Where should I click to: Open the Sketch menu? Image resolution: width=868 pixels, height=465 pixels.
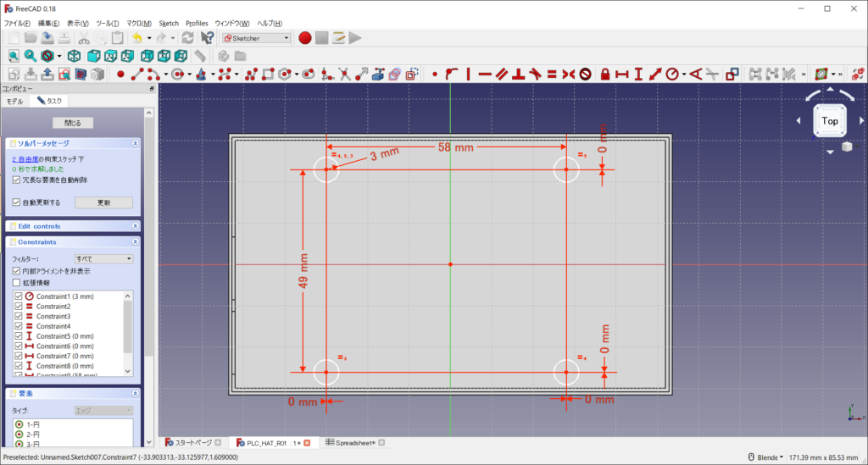click(169, 23)
